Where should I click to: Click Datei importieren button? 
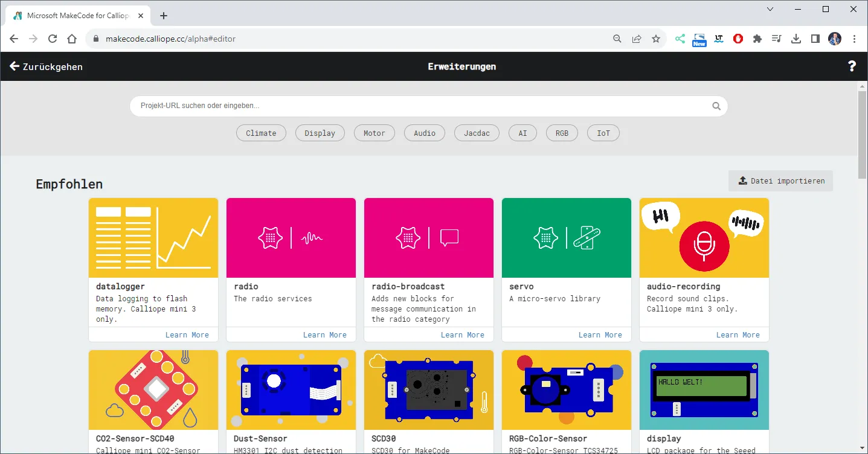(x=780, y=181)
